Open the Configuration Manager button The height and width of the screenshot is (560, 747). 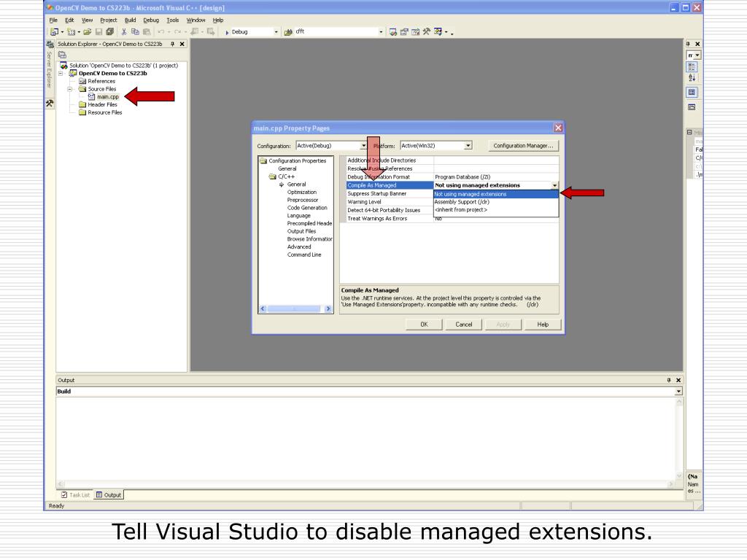[523, 146]
